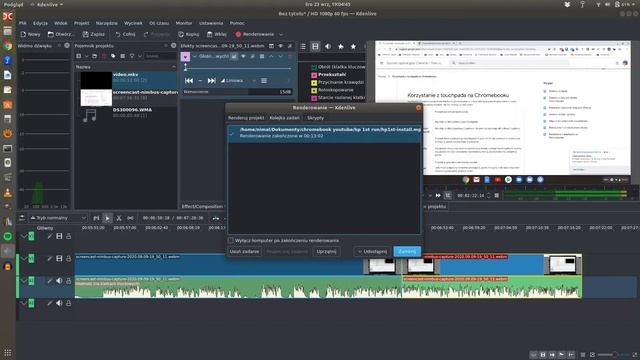Click the tag icon in project bin toolbar
Screen dimensions: 640x360
tap(113, 56)
